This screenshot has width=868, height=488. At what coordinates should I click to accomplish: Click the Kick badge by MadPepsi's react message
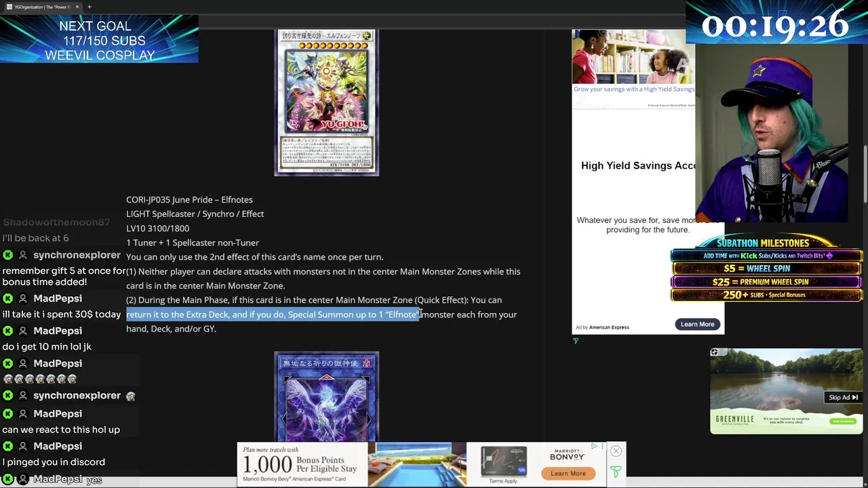click(x=8, y=413)
